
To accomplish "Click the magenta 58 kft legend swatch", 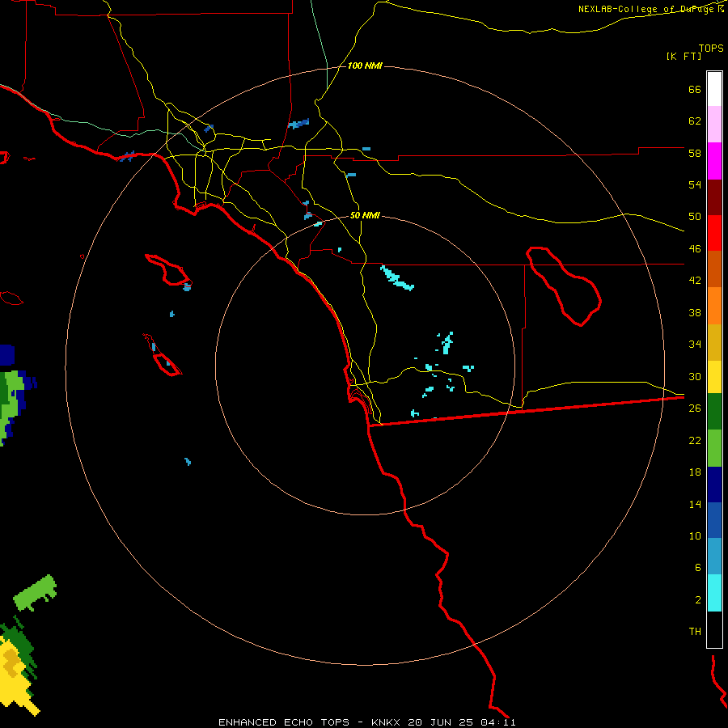I will (x=714, y=161).
